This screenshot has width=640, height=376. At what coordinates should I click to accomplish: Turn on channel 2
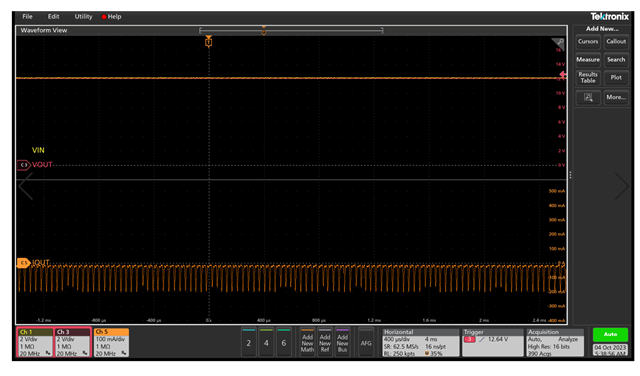point(249,342)
